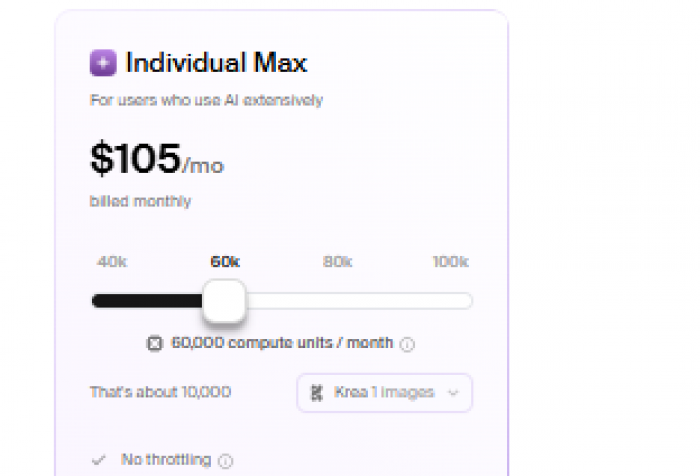
Task: Select the 60k compute tier label
Action: click(225, 262)
